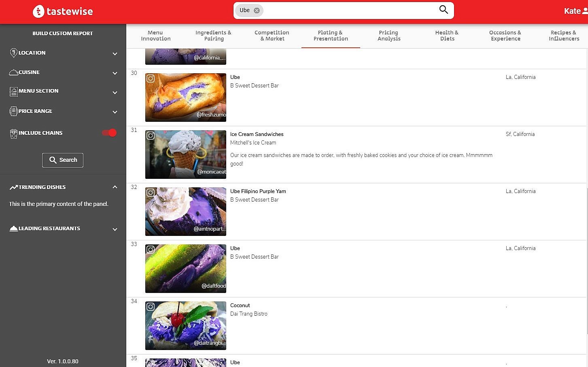The height and width of the screenshot is (367, 588).
Task: Expand the Location filter chevron
Action: click(x=115, y=53)
